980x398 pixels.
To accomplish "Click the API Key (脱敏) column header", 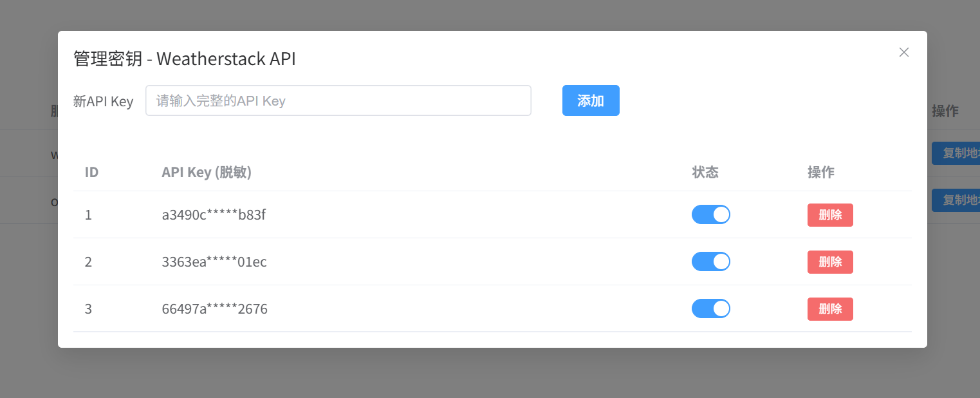I will 207,172.
